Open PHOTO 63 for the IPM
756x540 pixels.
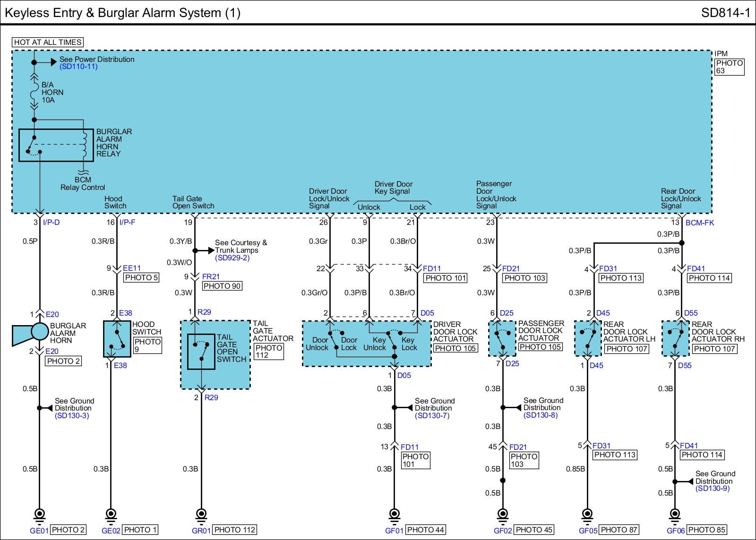click(x=729, y=67)
